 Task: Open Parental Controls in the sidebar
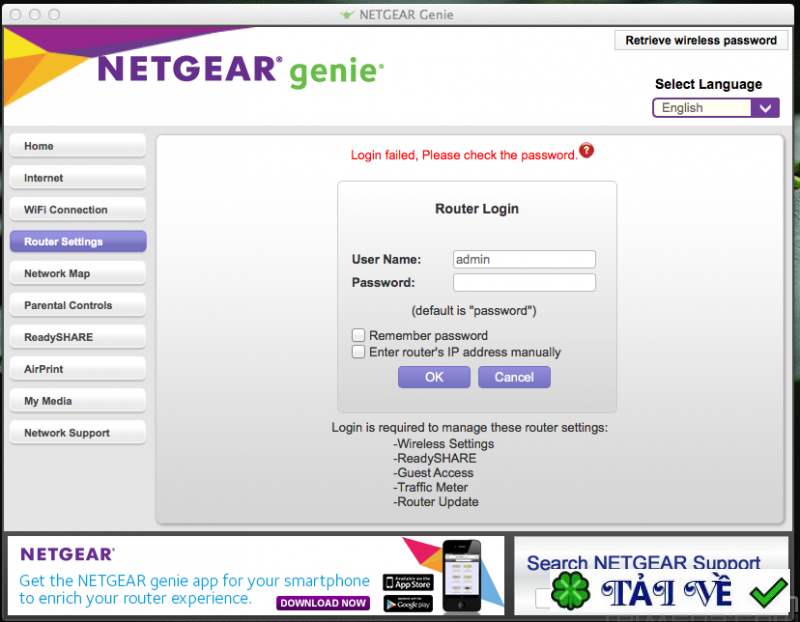tap(78, 305)
